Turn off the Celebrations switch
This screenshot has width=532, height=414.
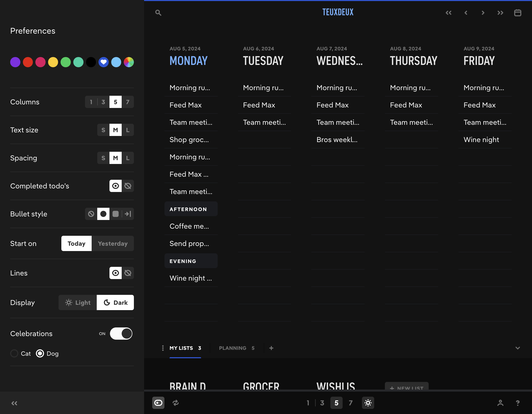pos(121,334)
